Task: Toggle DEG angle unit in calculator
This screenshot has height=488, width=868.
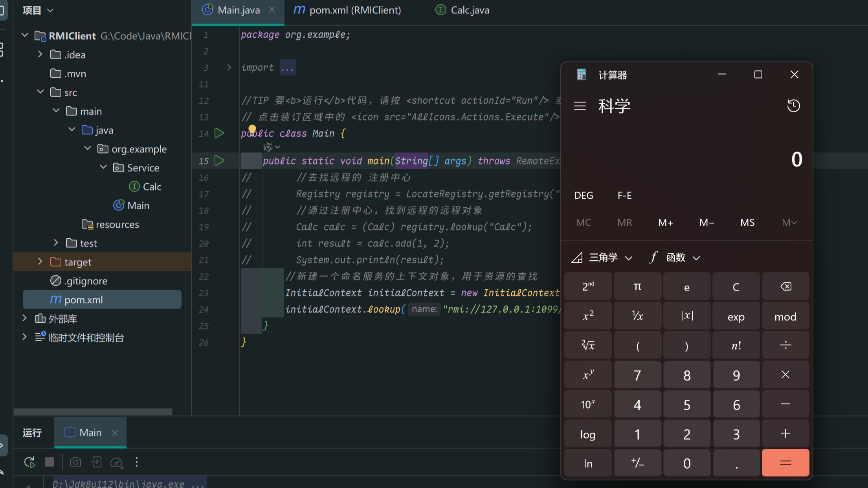Action: tap(584, 195)
